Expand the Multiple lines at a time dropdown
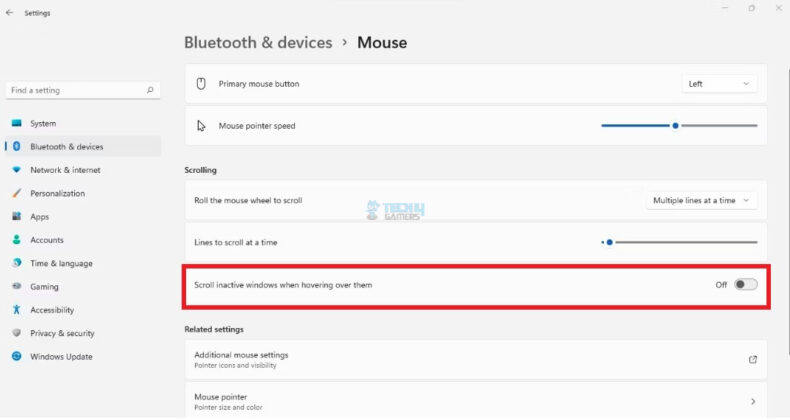The height and width of the screenshot is (420, 790). 701,200
